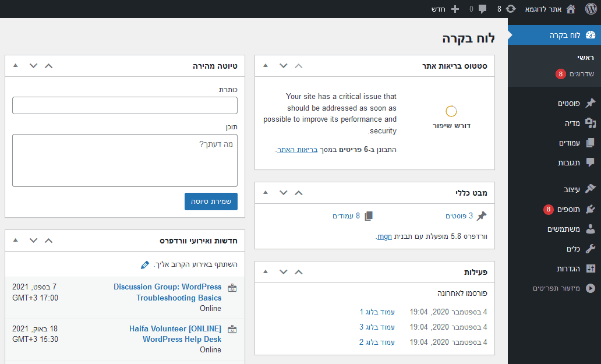Click the Discussion Group event meetup icon

pyautogui.click(x=232, y=288)
